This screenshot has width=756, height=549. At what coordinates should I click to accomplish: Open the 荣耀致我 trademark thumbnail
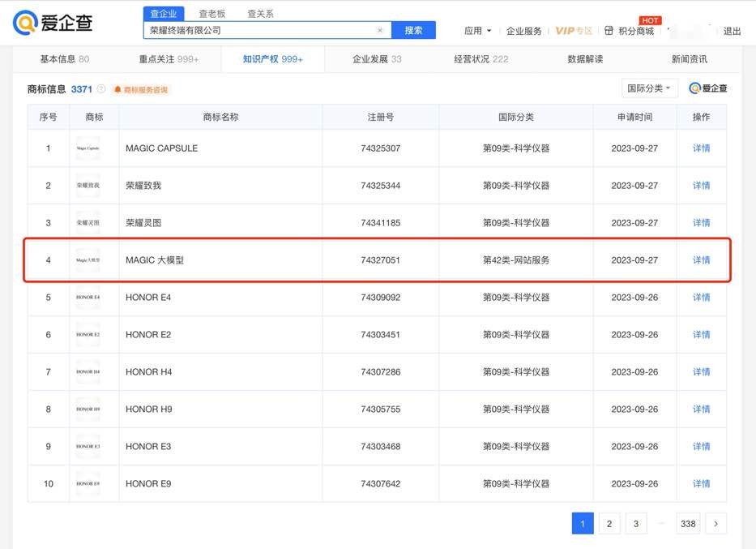(x=88, y=185)
